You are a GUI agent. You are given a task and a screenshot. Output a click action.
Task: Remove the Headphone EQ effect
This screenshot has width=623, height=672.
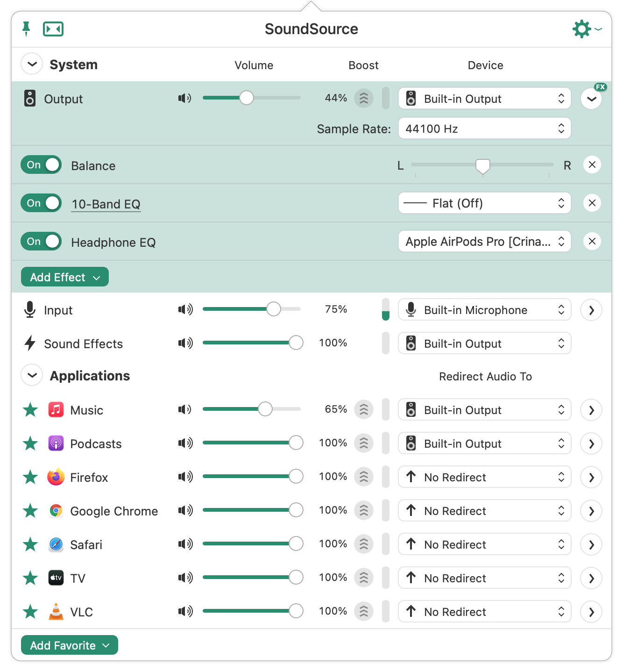click(x=592, y=241)
